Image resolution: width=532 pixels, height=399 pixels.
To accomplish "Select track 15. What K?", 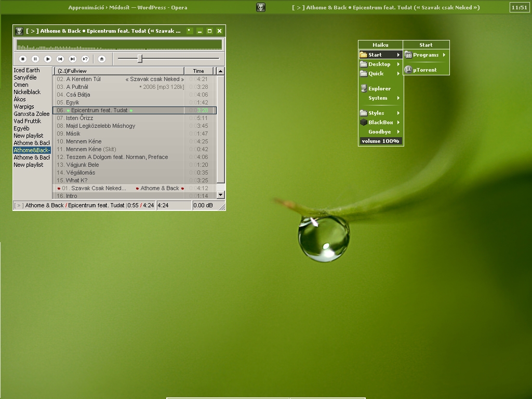I will [135, 180].
